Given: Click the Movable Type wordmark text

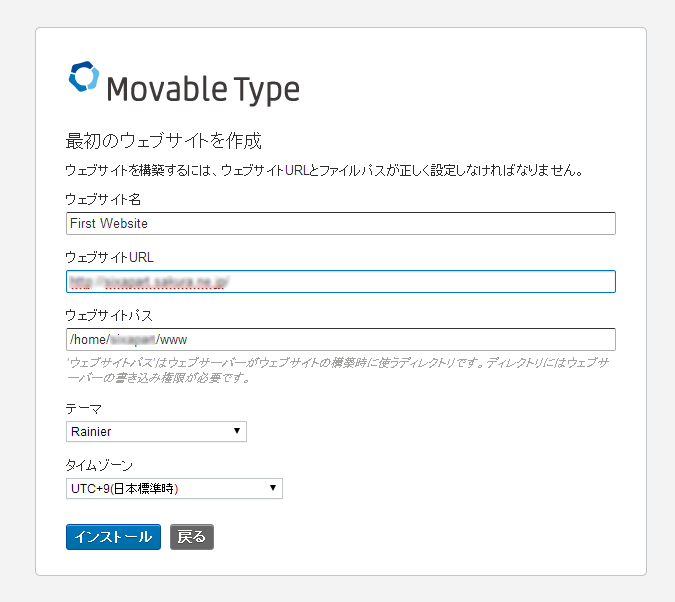Looking at the screenshot, I should point(202,90).
